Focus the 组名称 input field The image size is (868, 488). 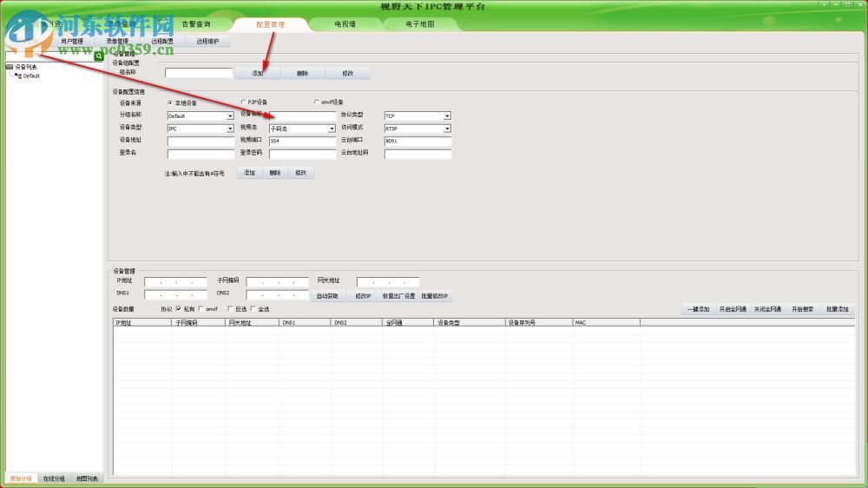tap(198, 73)
